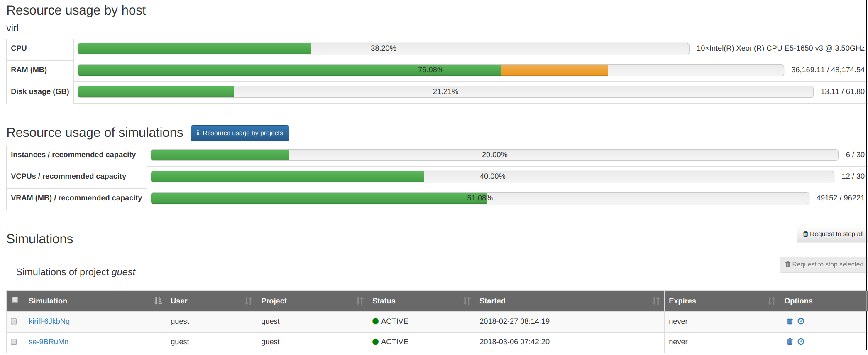Click the RAM value 36,169.11 / 48,174.54

pyautogui.click(x=828, y=70)
